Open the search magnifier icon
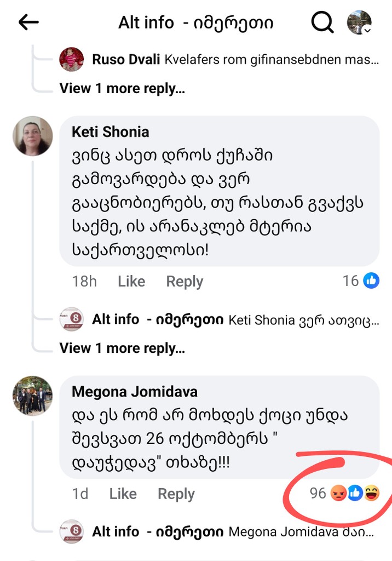 coord(322,22)
